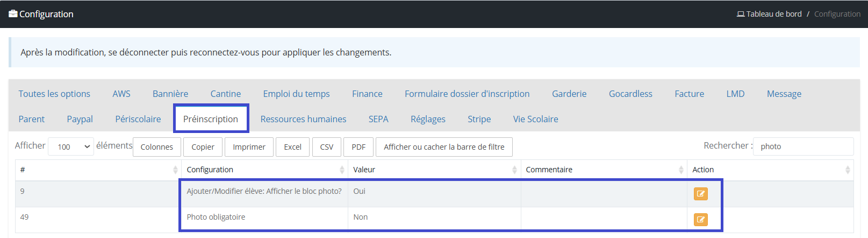
Task: Switch to the Finance tab
Action: [x=367, y=94]
